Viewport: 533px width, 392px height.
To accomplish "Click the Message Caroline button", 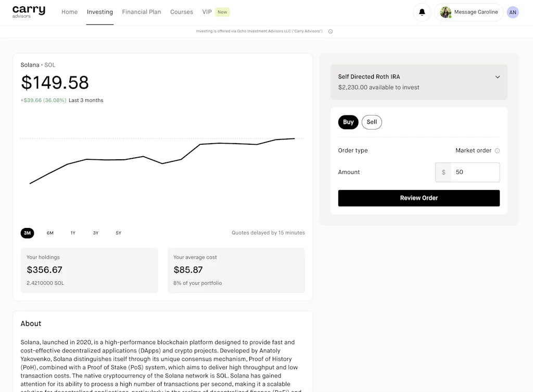I will pyautogui.click(x=476, y=12).
